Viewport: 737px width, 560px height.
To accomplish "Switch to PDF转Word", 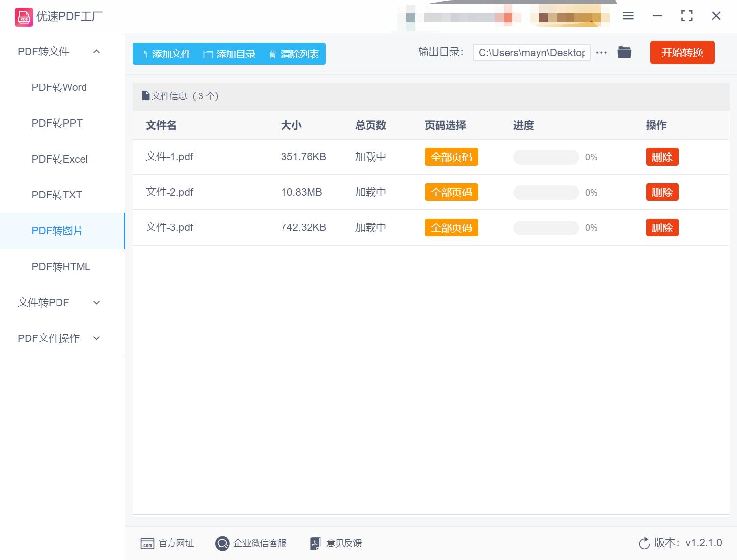I will point(58,87).
